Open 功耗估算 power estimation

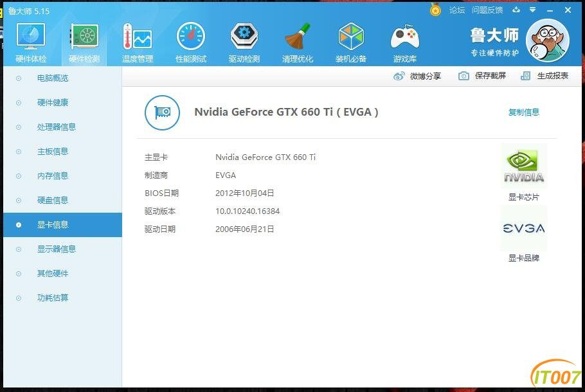coord(62,298)
